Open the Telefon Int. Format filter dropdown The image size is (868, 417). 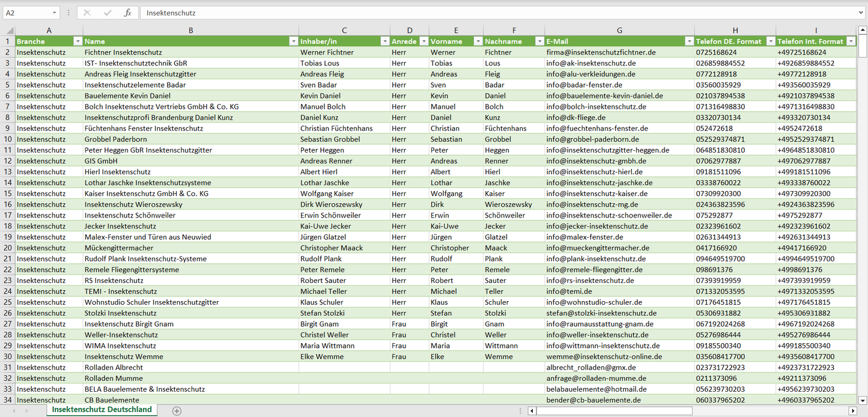coord(851,41)
